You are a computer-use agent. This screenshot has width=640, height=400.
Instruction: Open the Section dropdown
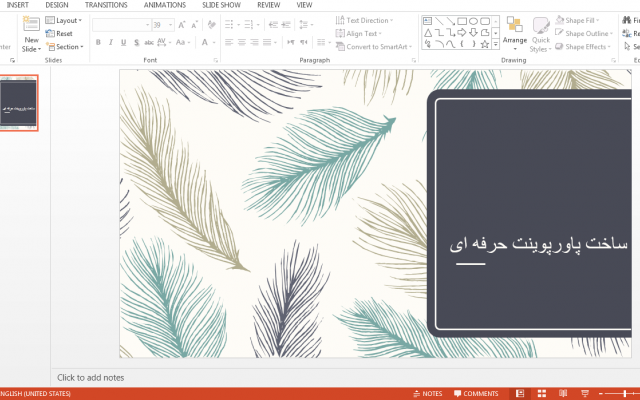point(64,47)
